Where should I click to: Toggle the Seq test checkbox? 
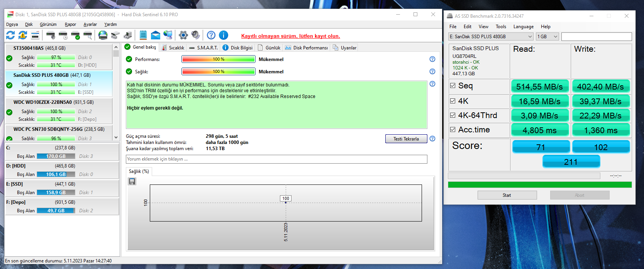click(x=452, y=86)
